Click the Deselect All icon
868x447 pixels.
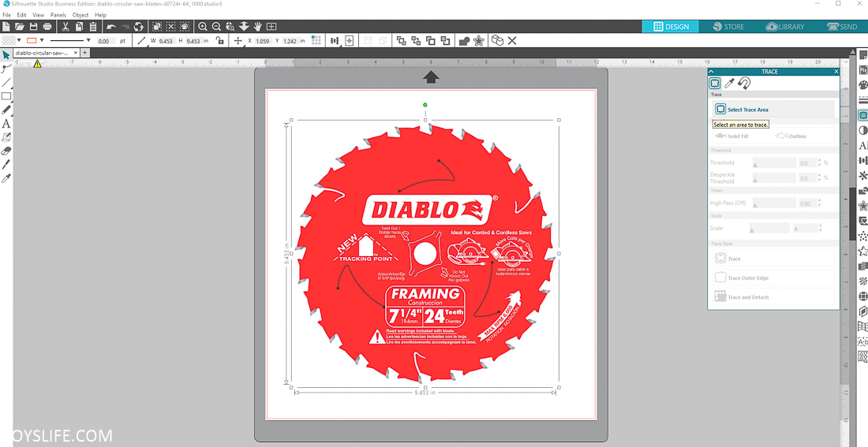[x=171, y=27]
